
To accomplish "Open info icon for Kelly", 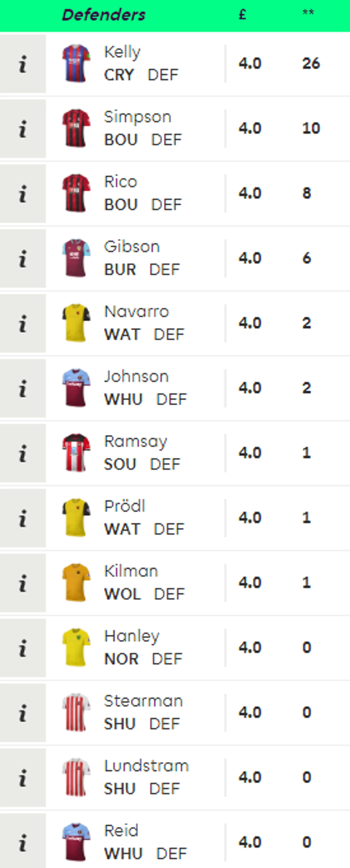I will pos(23,64).
